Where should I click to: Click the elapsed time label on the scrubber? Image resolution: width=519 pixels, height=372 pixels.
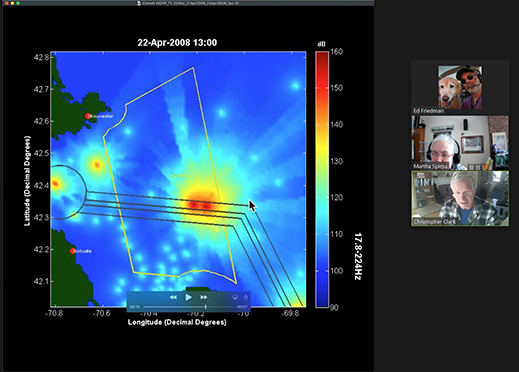(134, 307)
